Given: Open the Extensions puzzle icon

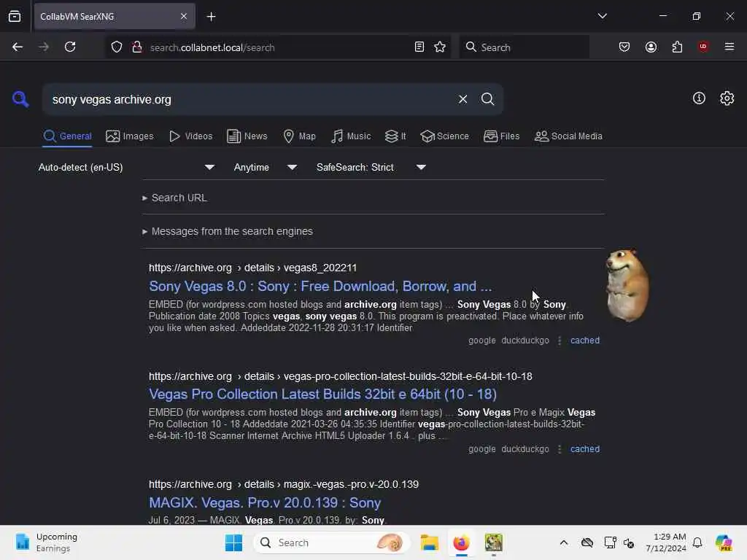Looking at the screenshot, I should pyautogui.click(x=677, y=47).
